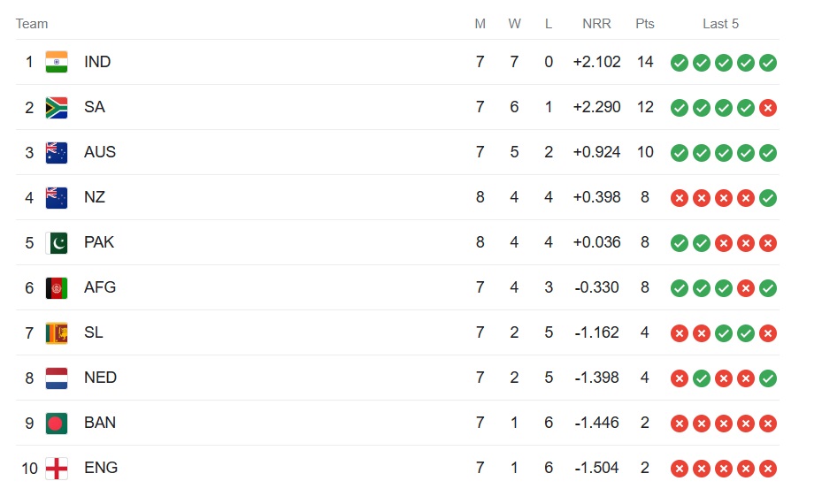Viewport: 822px width, 504px height.
Task: Click AFG's red loss icon in Last 5
Action: click(746, 288)
